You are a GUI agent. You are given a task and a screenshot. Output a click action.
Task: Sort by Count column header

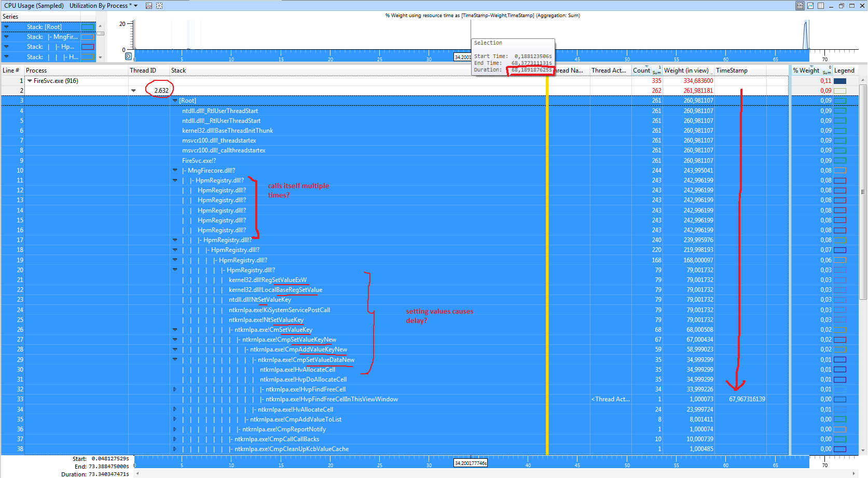click(x=647, y=71)
